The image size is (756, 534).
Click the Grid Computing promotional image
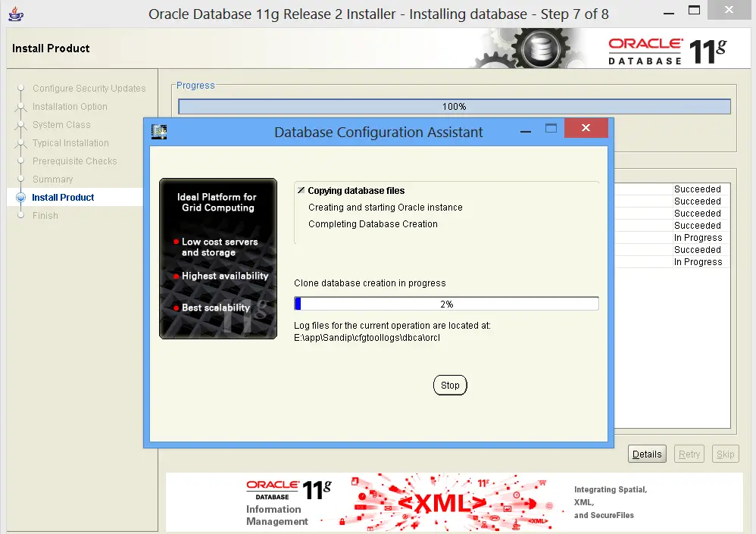pyautogui.click(x=218, y=258)
